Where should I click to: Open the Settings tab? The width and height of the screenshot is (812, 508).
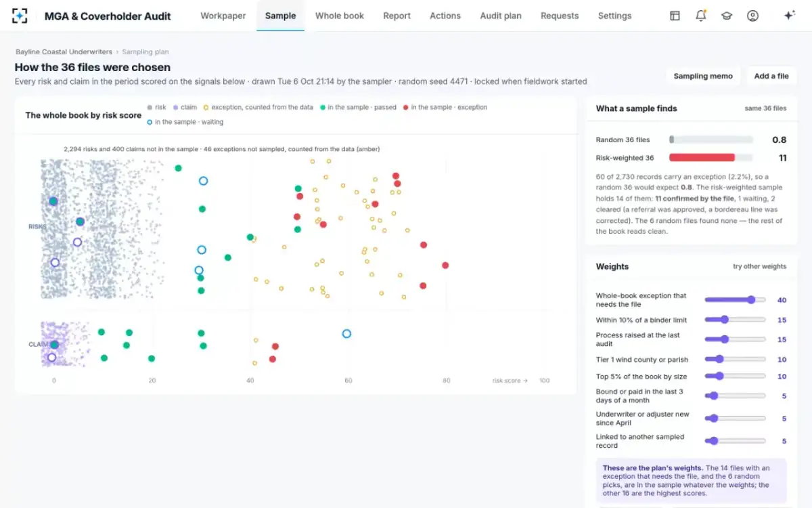[x=614, y=16]
